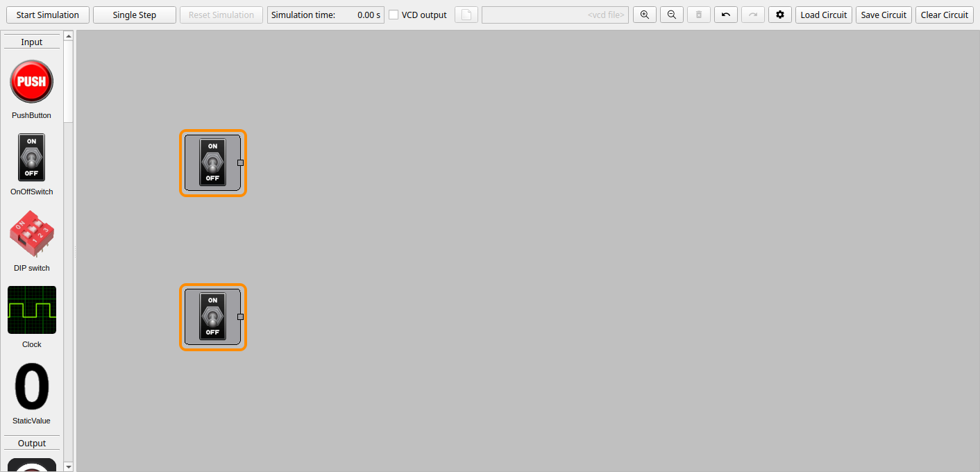
Task: Open the Load Circuit dialog
Action: [x=824, y=15]
